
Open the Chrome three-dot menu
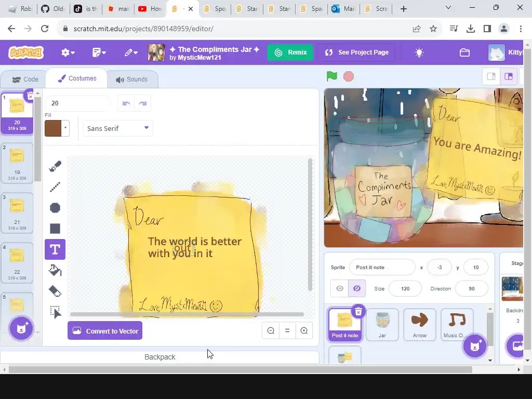(521, 29)
